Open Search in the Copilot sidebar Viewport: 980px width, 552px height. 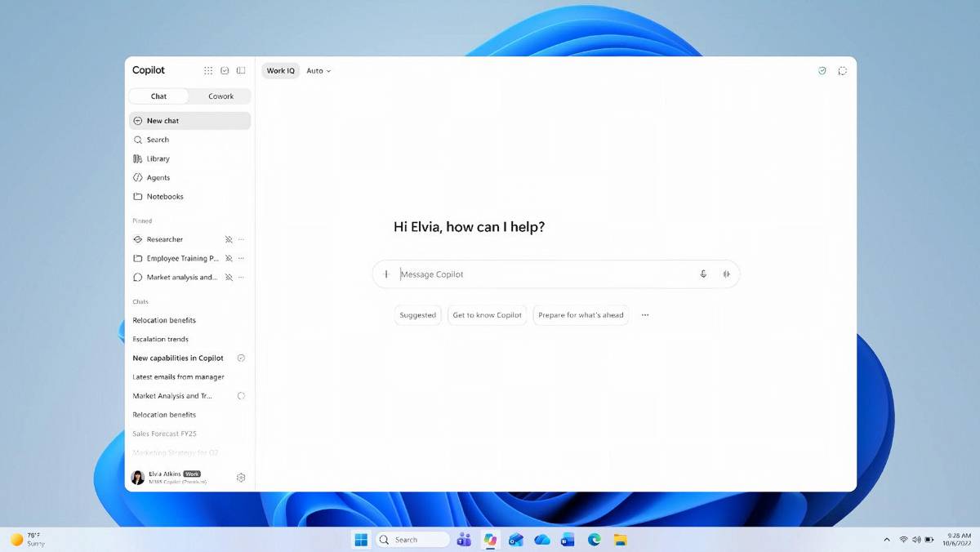[x=189, y=140]
